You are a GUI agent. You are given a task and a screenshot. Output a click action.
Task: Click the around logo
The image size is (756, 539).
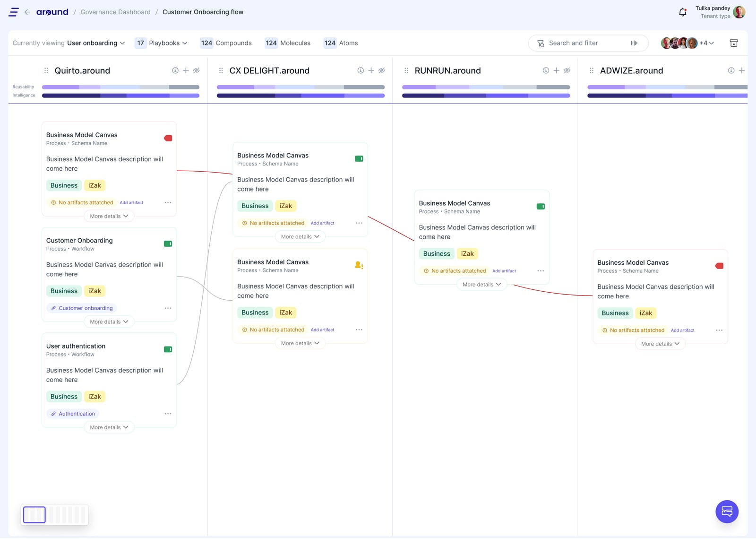pyautogui.click(x=52, y=12)
